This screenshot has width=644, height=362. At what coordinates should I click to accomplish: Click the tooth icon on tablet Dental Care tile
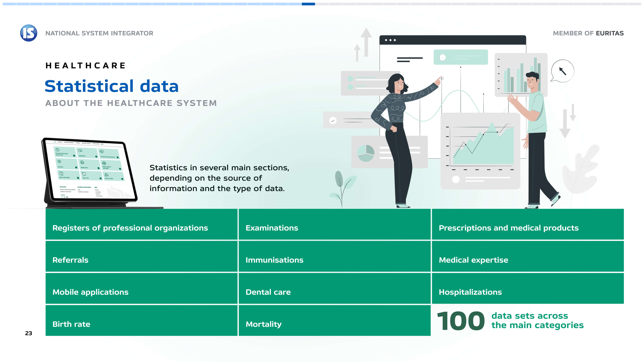pos(84,174)
